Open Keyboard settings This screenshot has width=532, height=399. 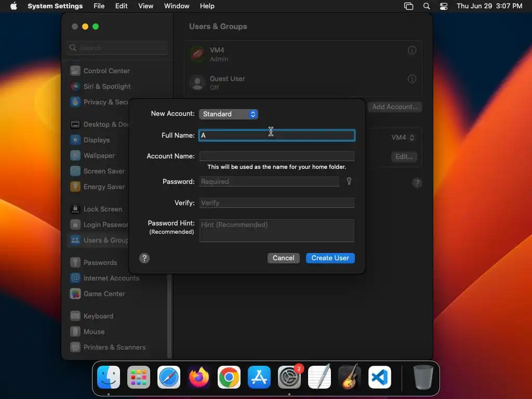117,316
